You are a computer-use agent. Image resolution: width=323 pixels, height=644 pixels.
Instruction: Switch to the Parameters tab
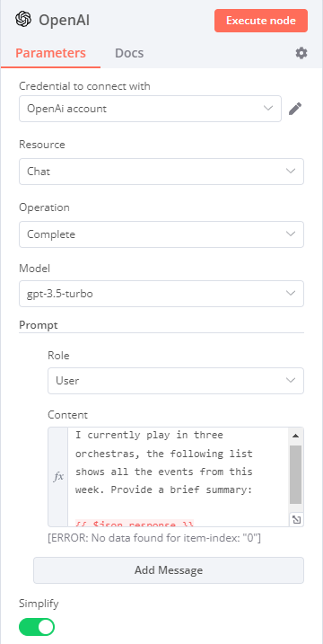tap(50, 53)
